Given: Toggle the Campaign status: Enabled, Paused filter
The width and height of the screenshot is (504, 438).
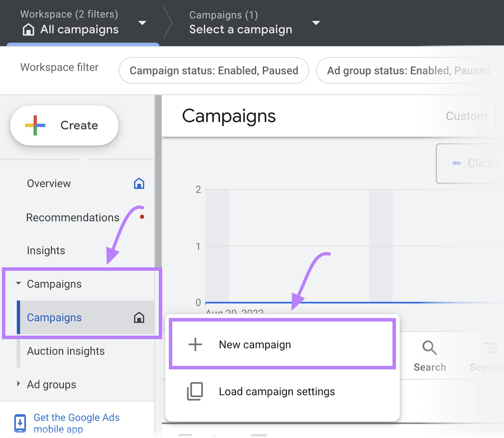Looking at the screenshot, I should [214, 71].
